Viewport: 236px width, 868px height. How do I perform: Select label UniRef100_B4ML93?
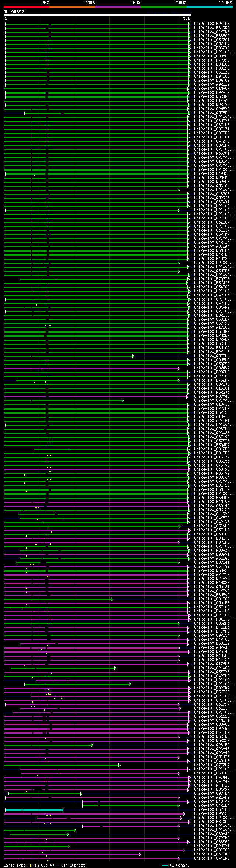coord(212,502)
